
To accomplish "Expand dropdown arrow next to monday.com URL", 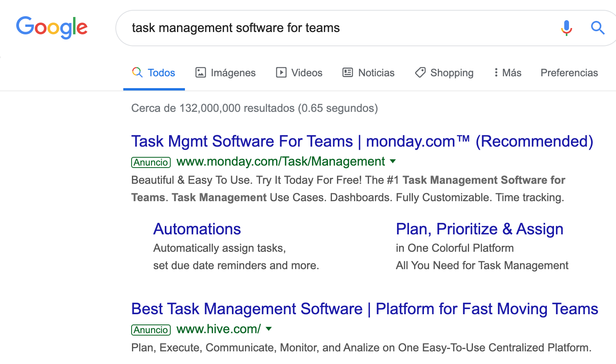I will coord(393,161).
